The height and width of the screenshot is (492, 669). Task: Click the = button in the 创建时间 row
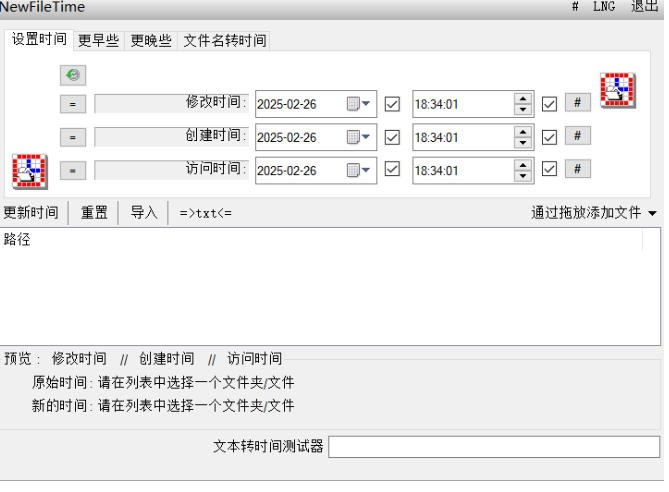pyautogui.click(x=73, y=137)
